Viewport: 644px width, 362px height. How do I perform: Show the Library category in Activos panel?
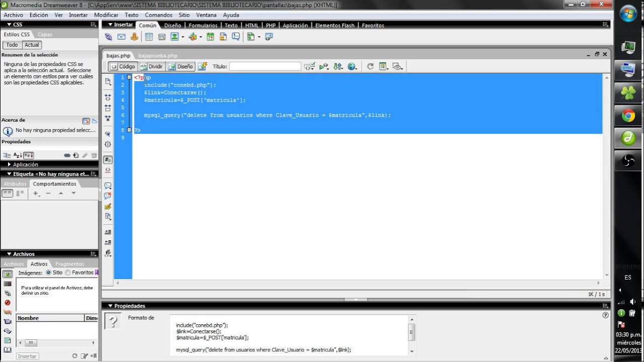click(x=8, y=350)
